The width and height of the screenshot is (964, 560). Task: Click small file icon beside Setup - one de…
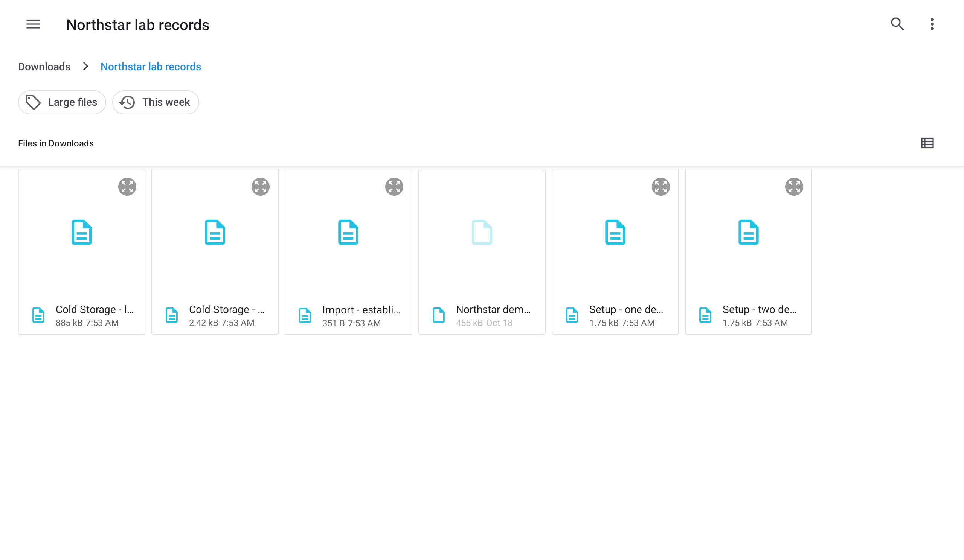coord(572,315)
